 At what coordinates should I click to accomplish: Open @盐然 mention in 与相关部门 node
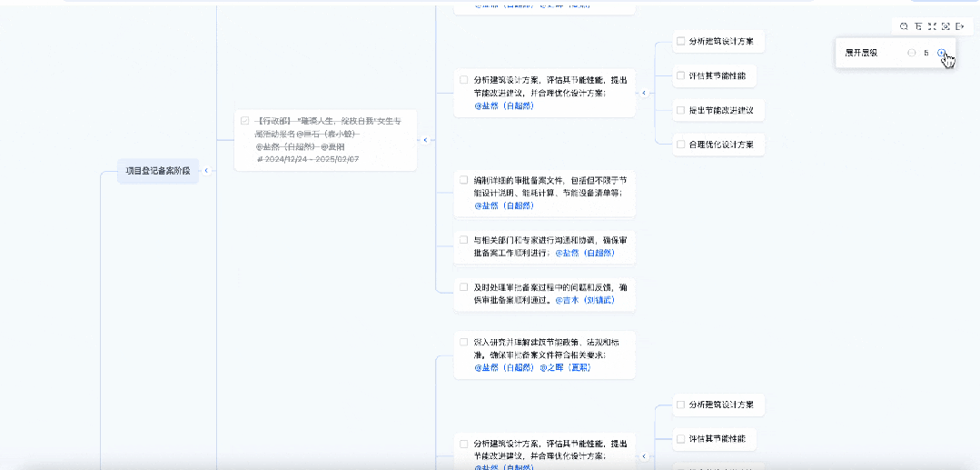tap(585, 253)
